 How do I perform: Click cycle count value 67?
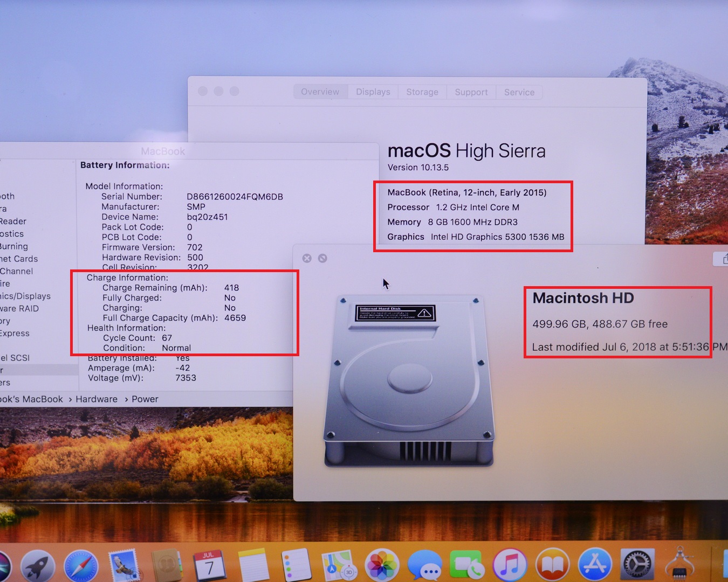pyautogui.click(x=167, y=338)
